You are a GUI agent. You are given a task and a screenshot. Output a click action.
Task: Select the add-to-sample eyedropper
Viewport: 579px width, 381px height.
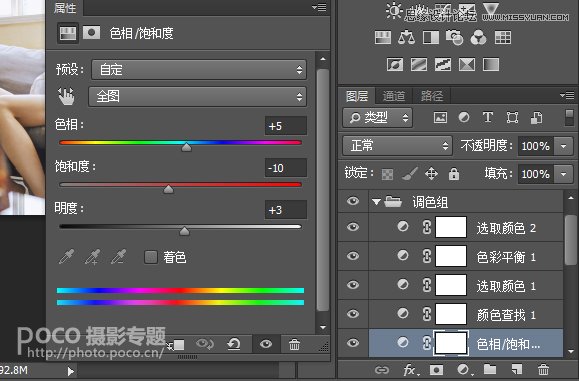point(93,257)
